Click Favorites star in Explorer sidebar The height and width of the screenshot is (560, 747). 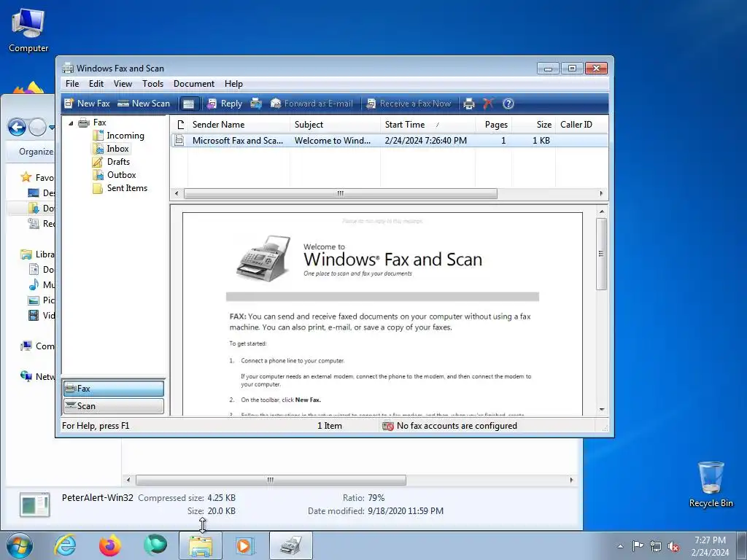point(26,178)
